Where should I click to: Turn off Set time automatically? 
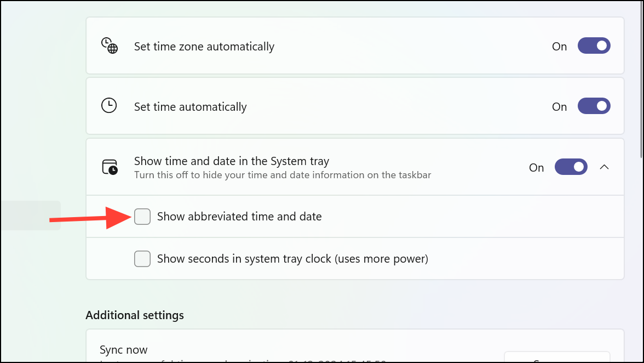point(594,106)
